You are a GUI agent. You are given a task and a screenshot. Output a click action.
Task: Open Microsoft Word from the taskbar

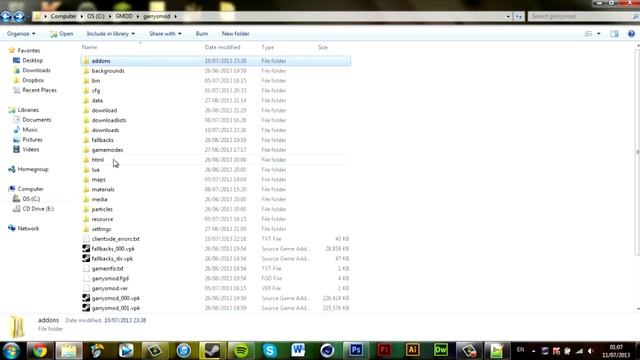point(298,351)
